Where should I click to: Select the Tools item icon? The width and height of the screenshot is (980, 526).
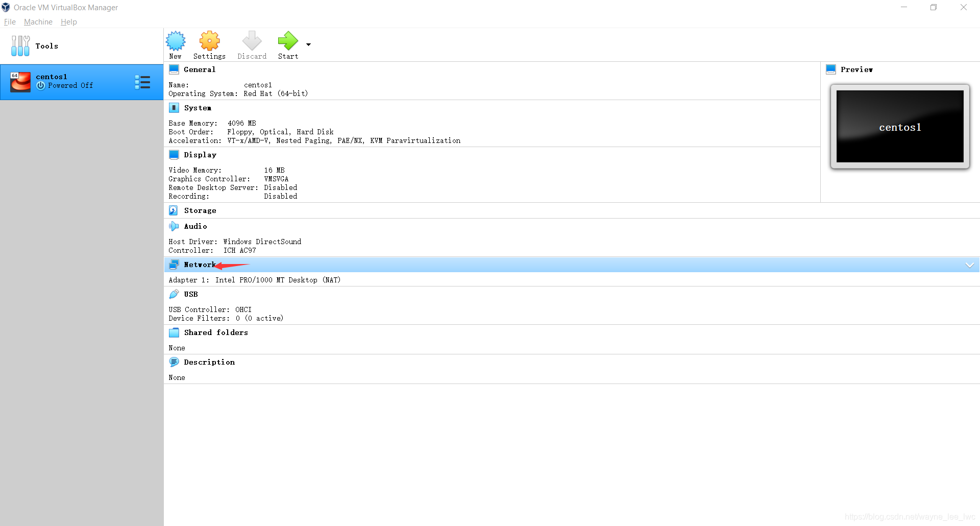click(20, 46)
